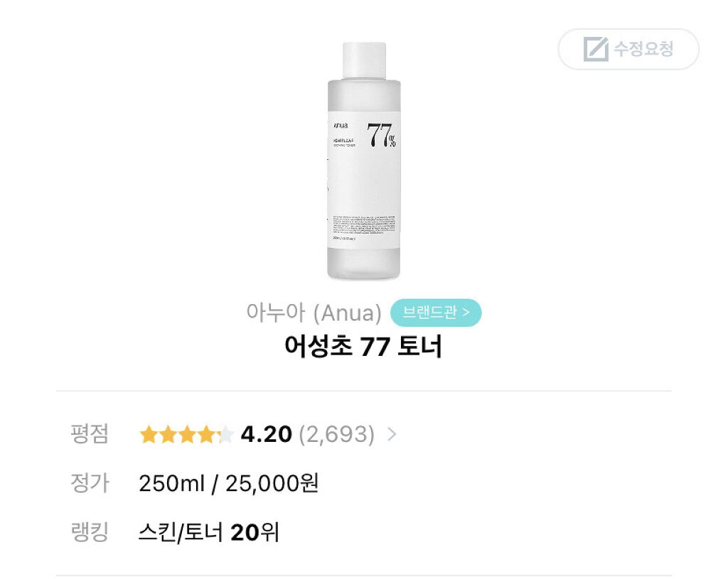Click the ingredient text block on the bottle
This screenshot has height=579, width=728.
pos(363,224)
